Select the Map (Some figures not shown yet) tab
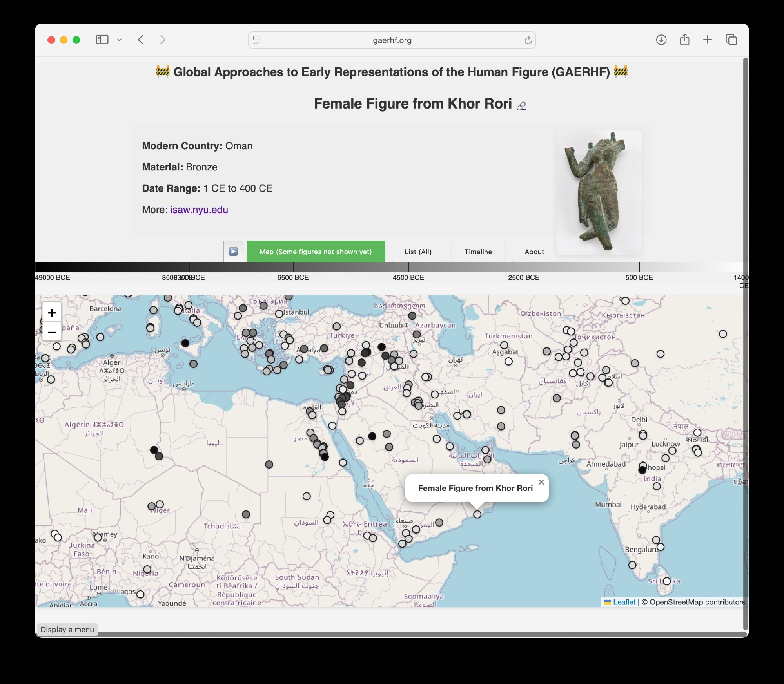 [316, 252]
